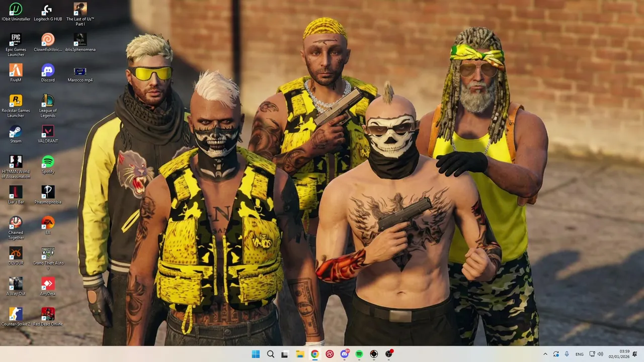Open ENG language input switcher
644x362 pixels.
tap(580, 354)
